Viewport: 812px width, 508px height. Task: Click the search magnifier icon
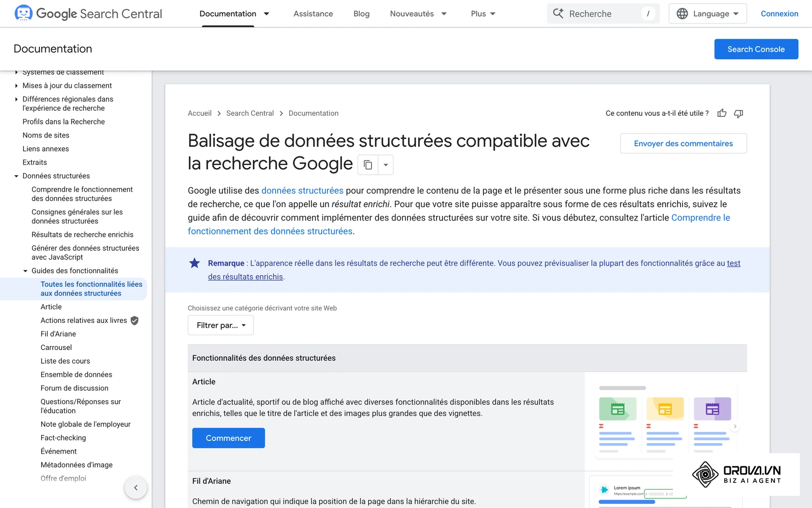(558, 14)
